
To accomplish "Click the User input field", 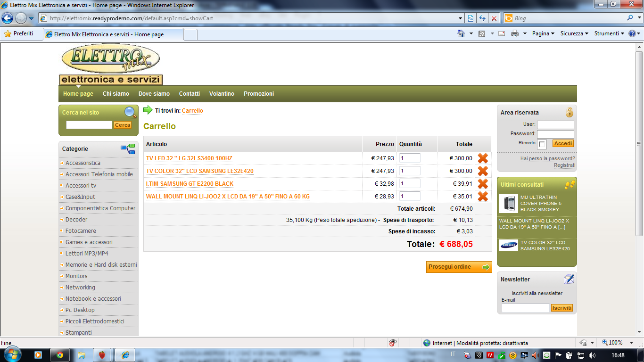I will (x=555, y=125).
